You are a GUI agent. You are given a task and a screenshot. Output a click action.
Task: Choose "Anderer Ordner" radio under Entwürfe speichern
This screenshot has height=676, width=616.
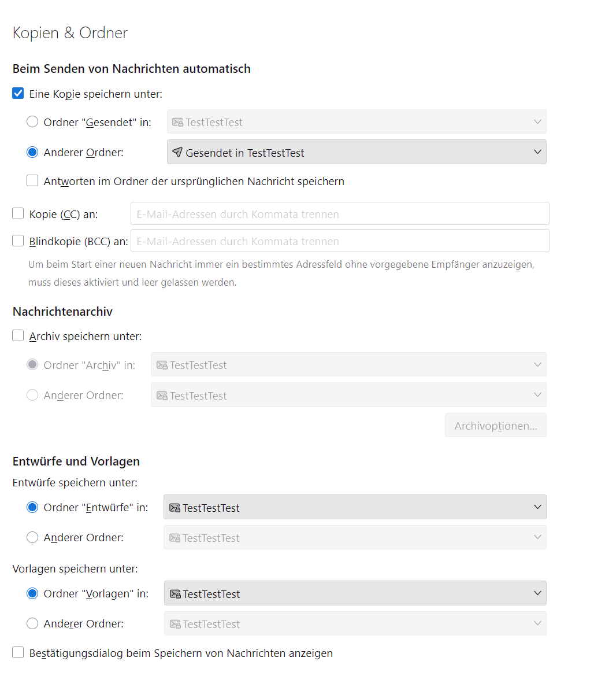tap(33, 537)
